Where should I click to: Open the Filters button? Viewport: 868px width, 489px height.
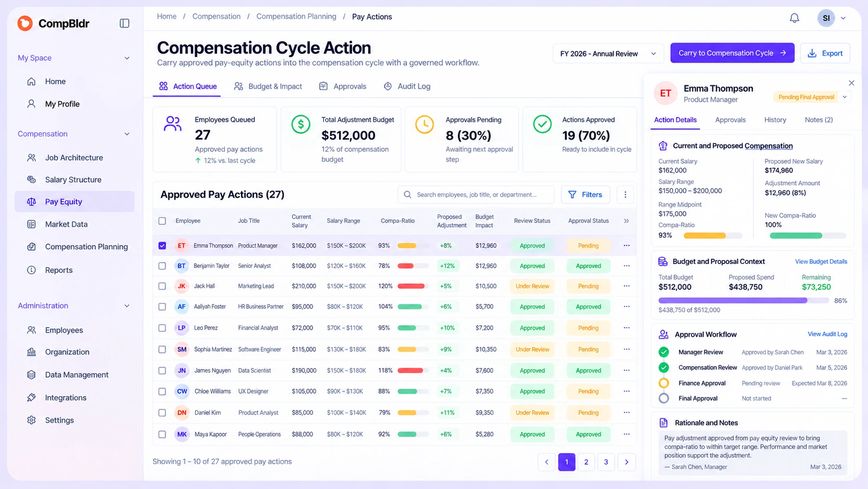tap(585, 194)
